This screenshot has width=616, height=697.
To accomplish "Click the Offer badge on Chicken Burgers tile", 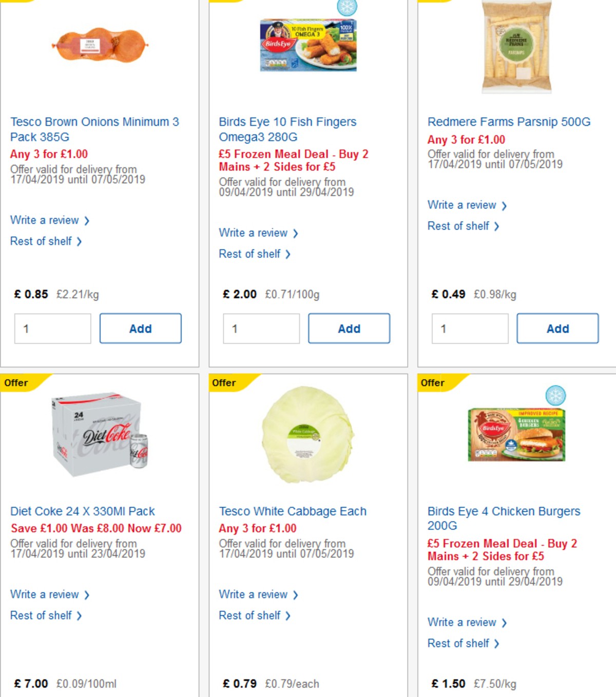I will 433,383.
